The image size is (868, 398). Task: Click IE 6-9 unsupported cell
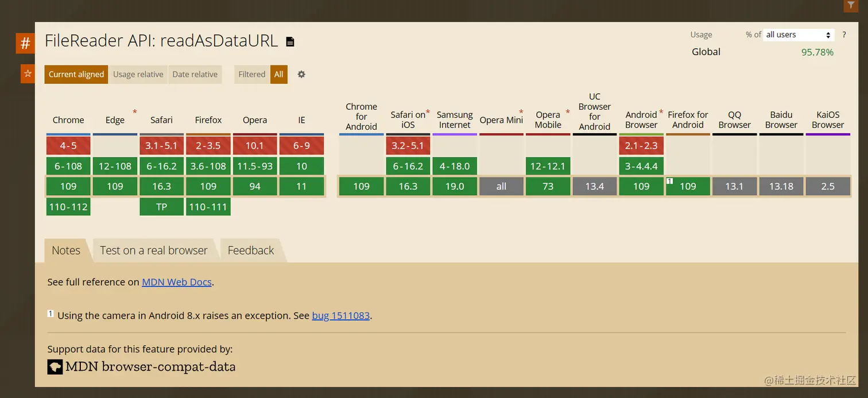click(301, 146)
